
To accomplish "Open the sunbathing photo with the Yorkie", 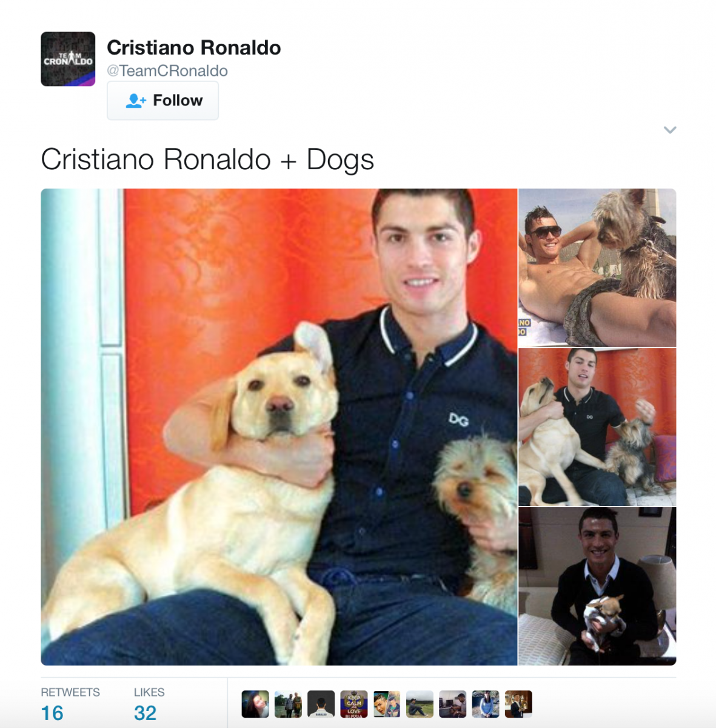I will pos(597,268).
